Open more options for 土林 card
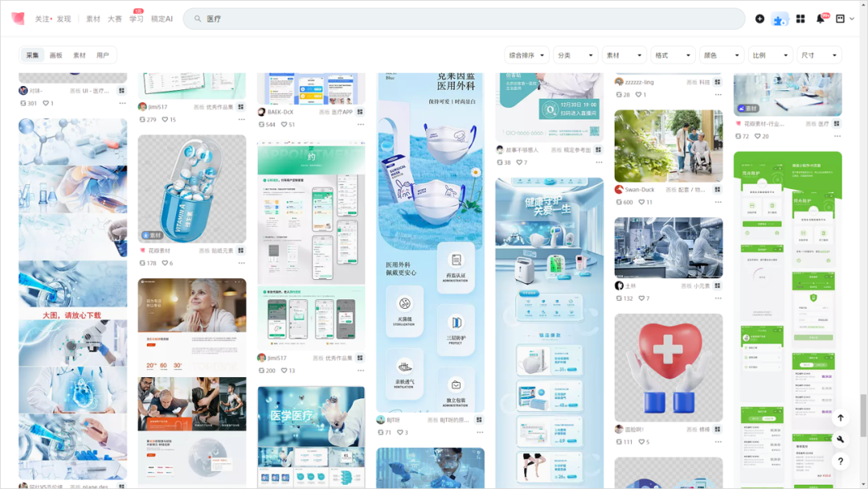868x489 pixels. pyautogui.click(x=718, y=298)
